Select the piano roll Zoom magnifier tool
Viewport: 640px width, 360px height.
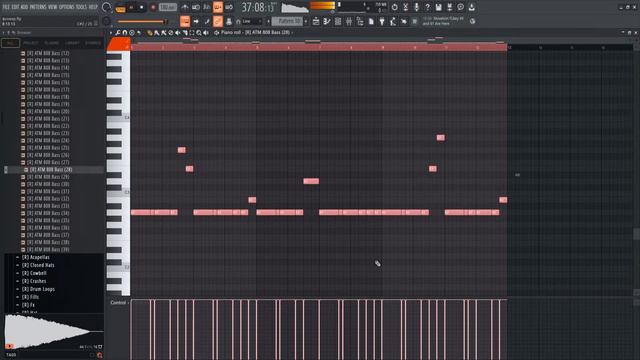pos(199,33)
